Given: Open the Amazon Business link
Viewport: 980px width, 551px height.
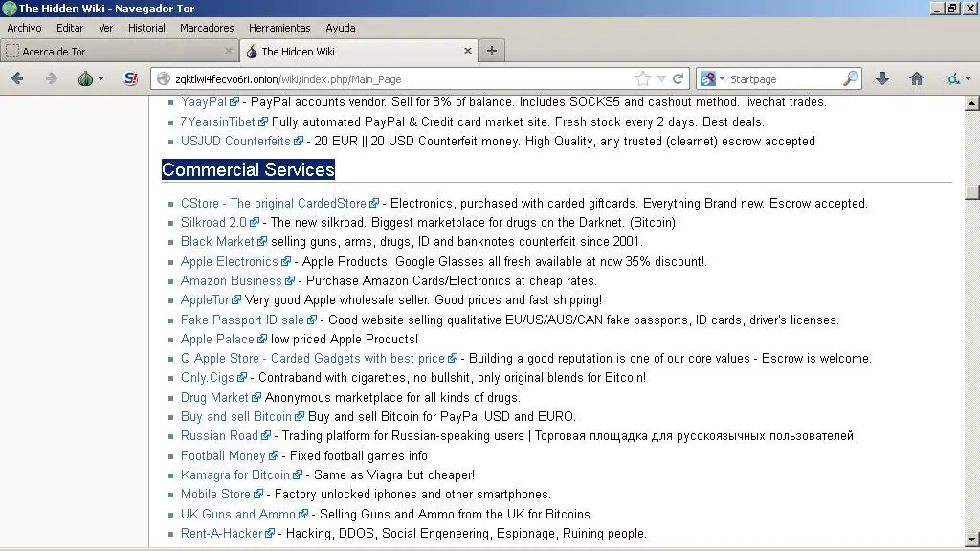Looking at the screenshot, I should [x=232, y=280].
